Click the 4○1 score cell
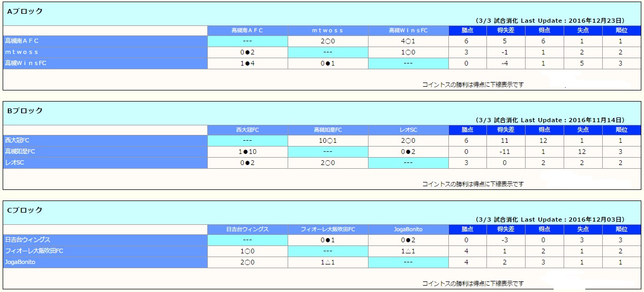The width and height of the screenshot is (644, 292). tap(408, 41)
